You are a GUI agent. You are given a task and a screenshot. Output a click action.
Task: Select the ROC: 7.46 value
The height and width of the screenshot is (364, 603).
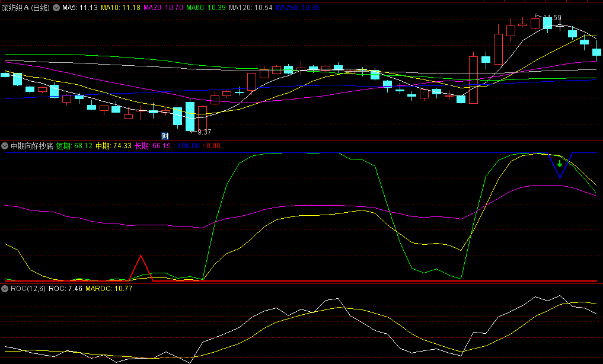coord(65,288)
